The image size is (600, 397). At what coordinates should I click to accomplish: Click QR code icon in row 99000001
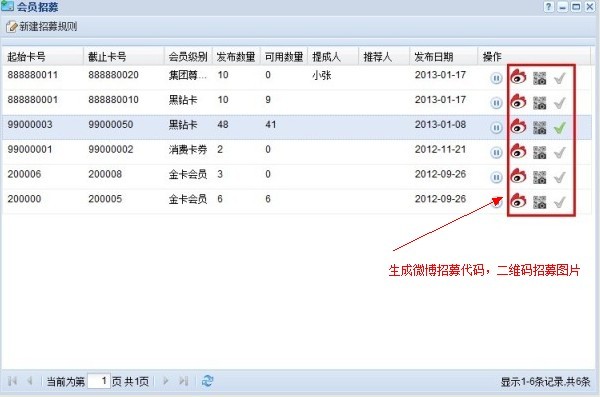(540, 153)
